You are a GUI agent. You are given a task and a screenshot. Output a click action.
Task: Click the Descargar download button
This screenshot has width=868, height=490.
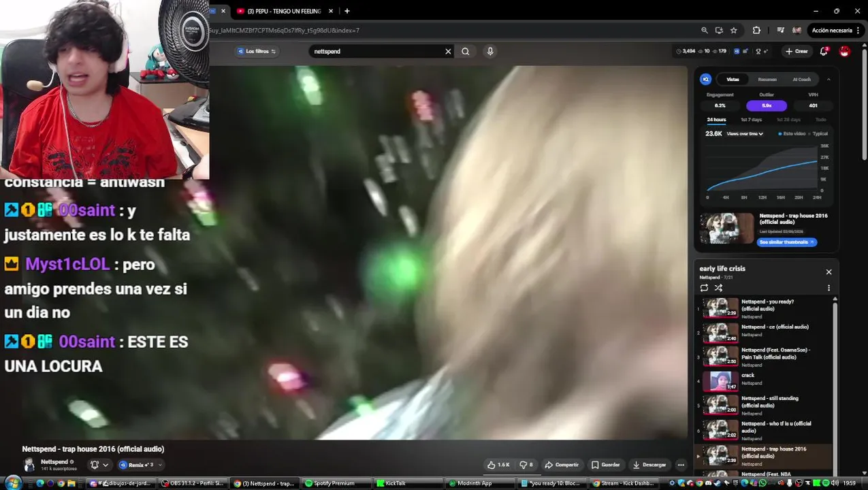pyautogui.click(x=649, y=465)
